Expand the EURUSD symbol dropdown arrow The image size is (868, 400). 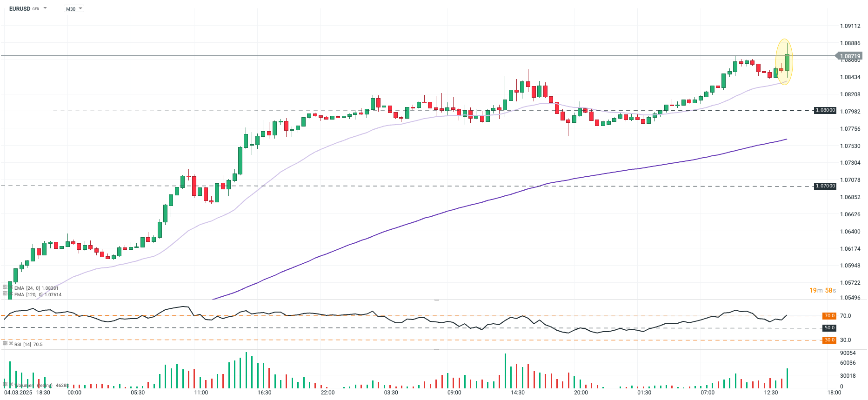[x=45, y=8]
